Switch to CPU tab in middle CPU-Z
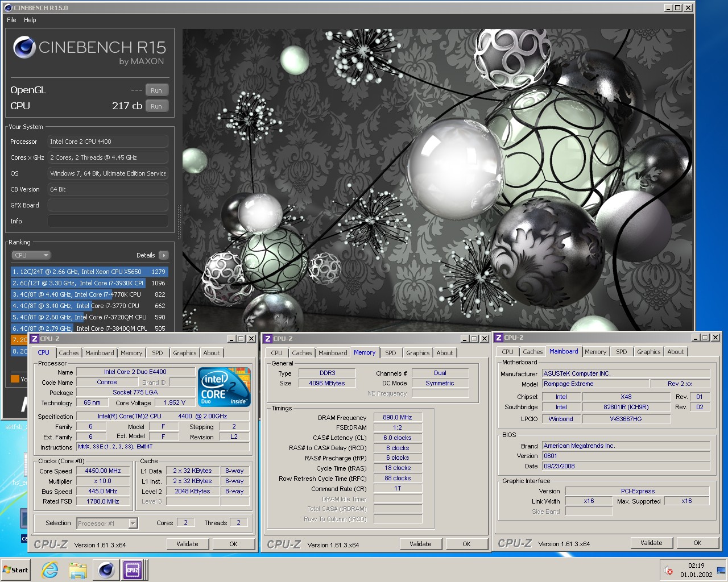The height and width of the screenshot is (582, 728). click(x=277, y=353)
